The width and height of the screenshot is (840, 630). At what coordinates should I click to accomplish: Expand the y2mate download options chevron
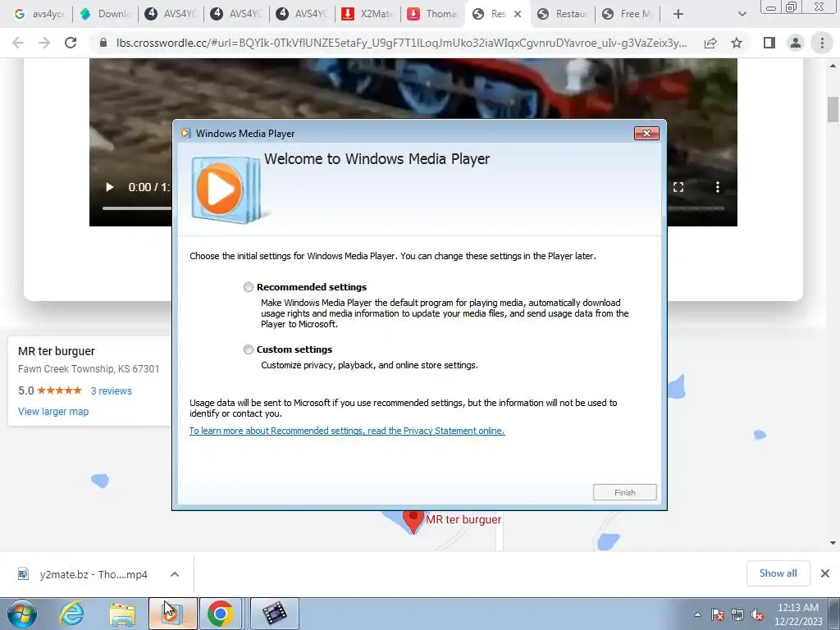point(175,574)
